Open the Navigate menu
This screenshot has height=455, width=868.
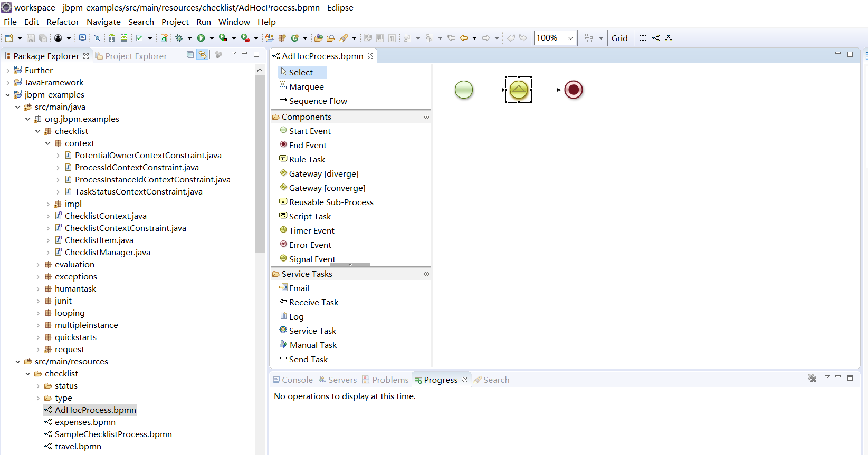pos(103,22)
